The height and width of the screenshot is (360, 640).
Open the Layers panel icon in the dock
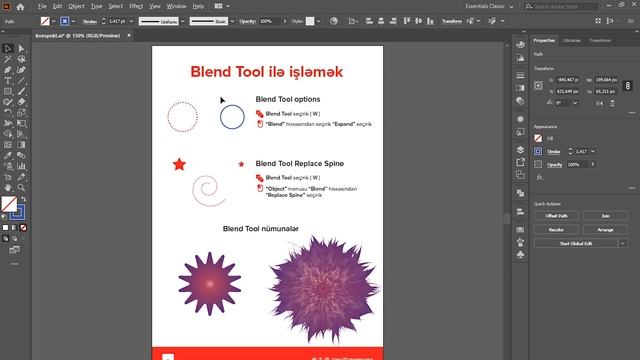click(520, 150)
